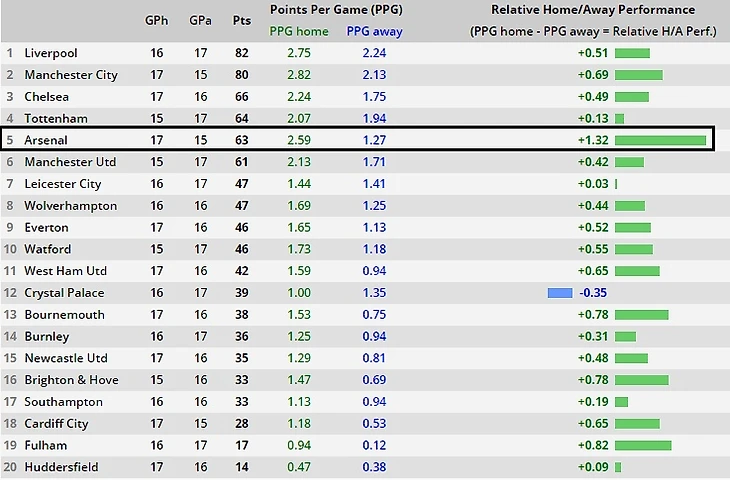Click the Arsenal team name
The width and height of the screenshot is (730, 480).
[x=46, y=140]
